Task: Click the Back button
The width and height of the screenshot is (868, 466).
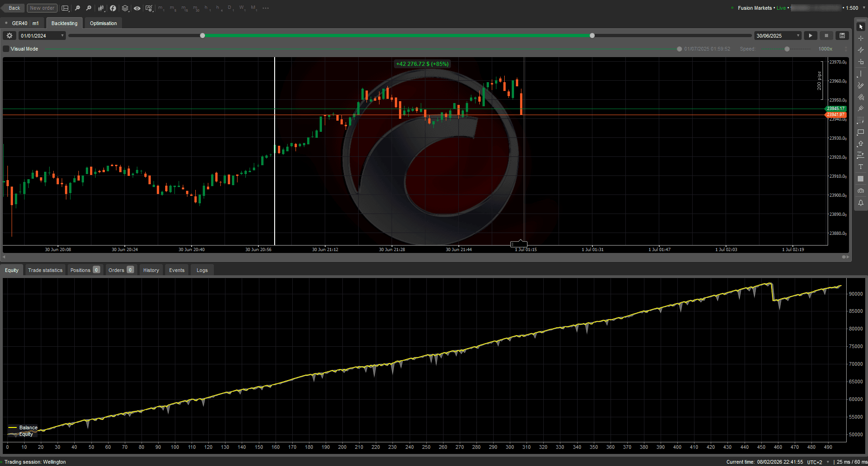Action: [13, 8]
